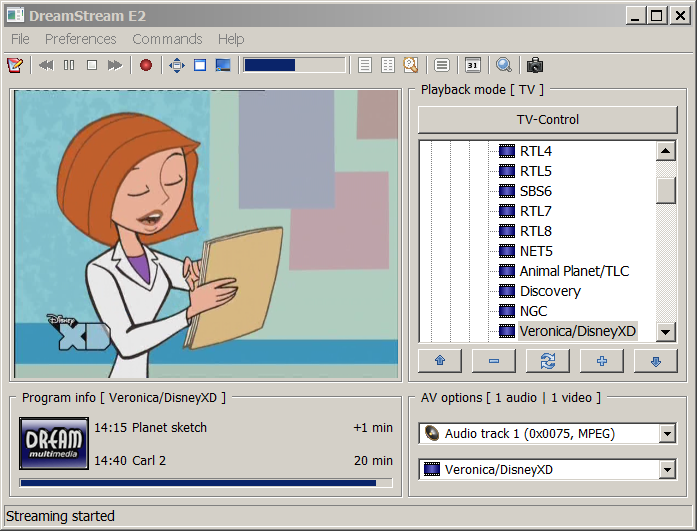The image size is (697, 531).
Task: Adjust the toolbar volume level bar
Action: (x=294, y=65)
